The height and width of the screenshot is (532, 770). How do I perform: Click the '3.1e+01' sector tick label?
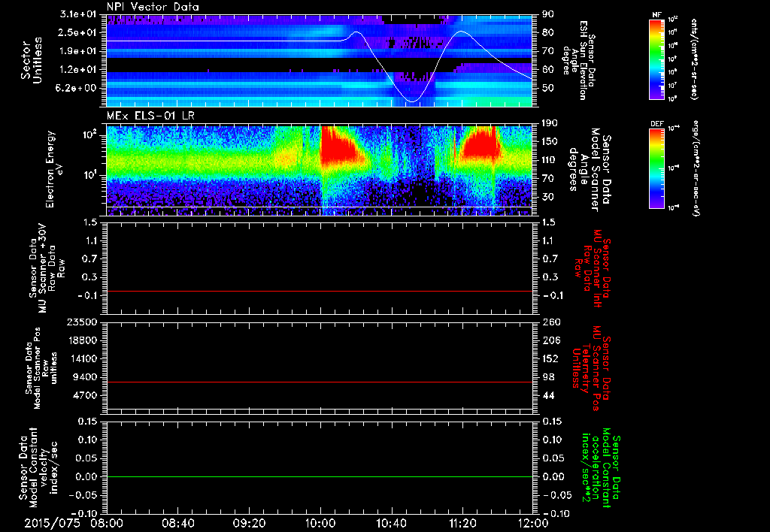click(x=78, y=14)
